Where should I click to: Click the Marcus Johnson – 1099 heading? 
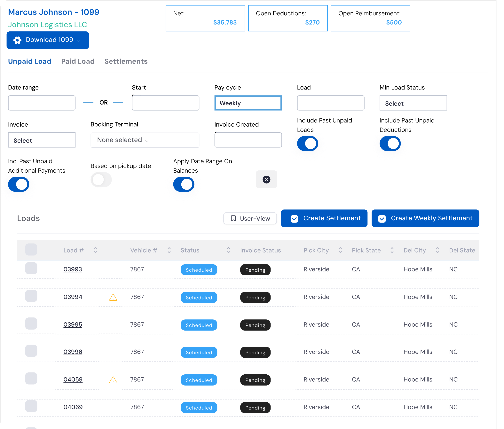pyautogui.click(x=53, y=12)
